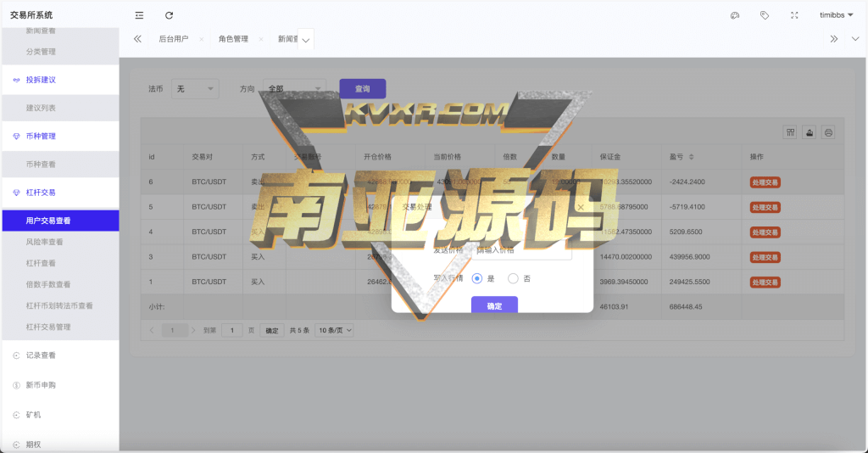This screenshot has height=453, width=868.
Task: Open 杠杆币划转法币查看 in the sidebar
Action: point(60,305)
